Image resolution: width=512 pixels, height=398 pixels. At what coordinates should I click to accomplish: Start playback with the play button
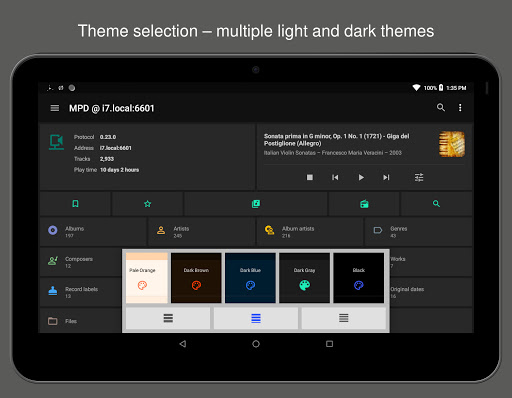pyautogui.click(x=361, y=177)
